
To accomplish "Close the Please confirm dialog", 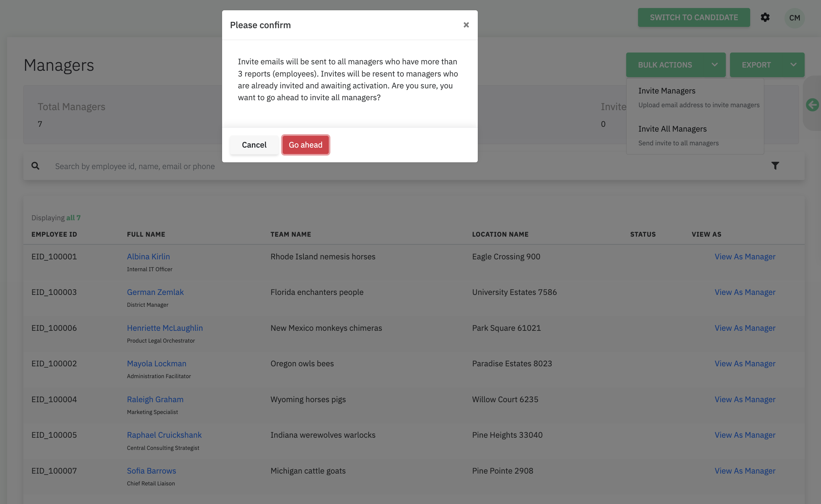I will pos(466,25).
